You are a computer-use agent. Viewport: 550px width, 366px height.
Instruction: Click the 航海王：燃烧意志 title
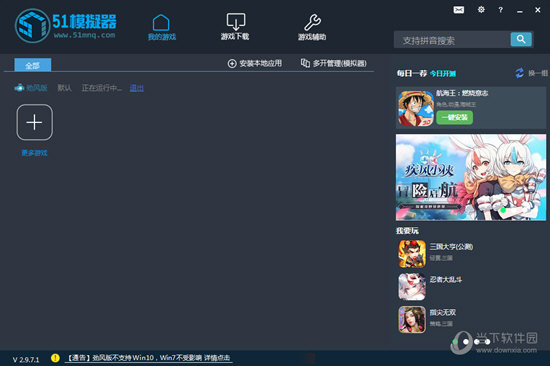point(462,93)
